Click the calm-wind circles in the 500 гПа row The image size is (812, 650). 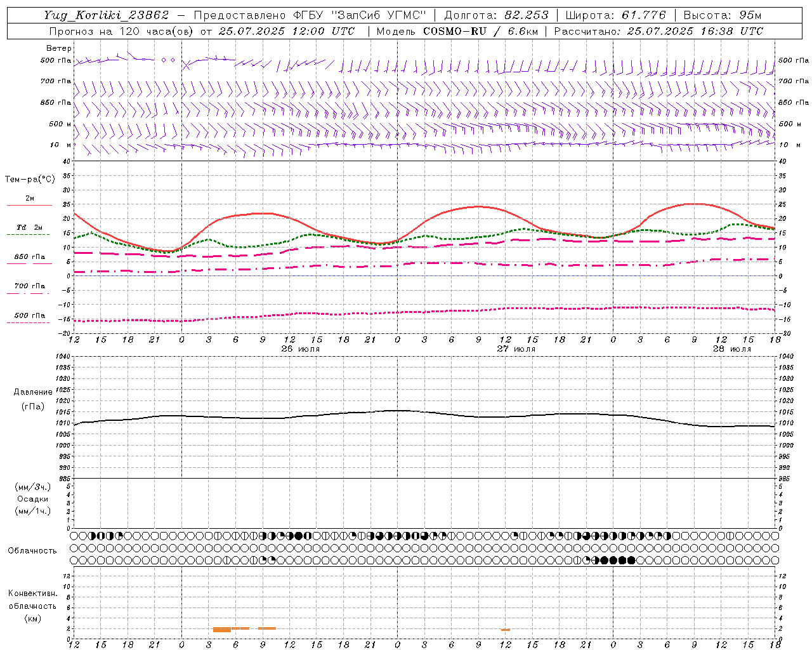pyautogui.click(x=168, y=60)
